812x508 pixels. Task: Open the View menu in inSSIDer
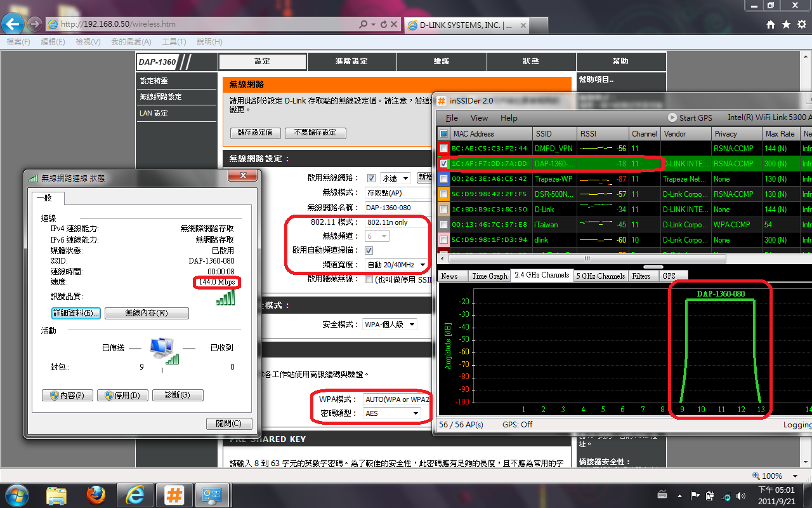(479, 118)
